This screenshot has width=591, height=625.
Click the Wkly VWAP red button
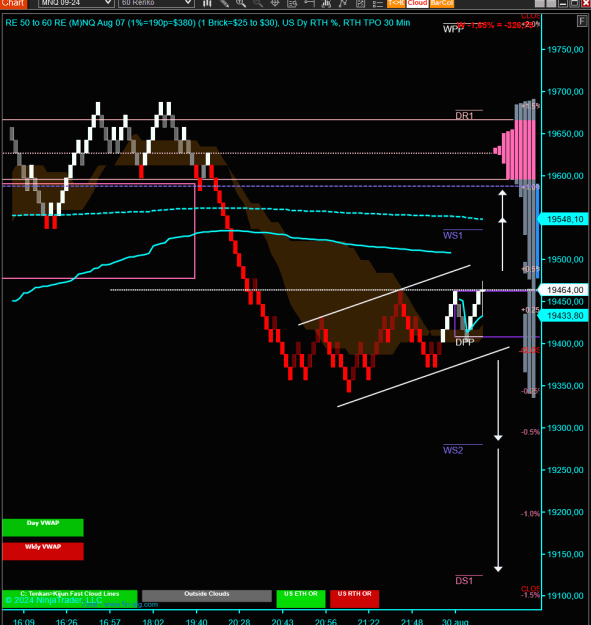[x=43, y=551]
